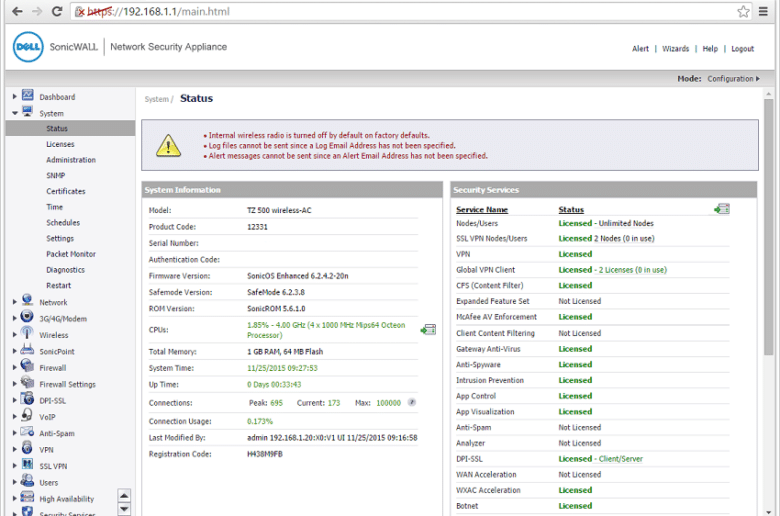Screen dimensions: 780x516
Task: Open the Help link
Action: tap(710, 49)
